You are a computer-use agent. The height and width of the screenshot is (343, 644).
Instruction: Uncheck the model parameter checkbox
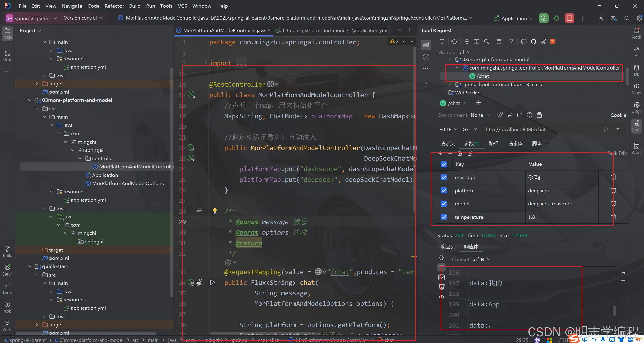coord(444,204)
